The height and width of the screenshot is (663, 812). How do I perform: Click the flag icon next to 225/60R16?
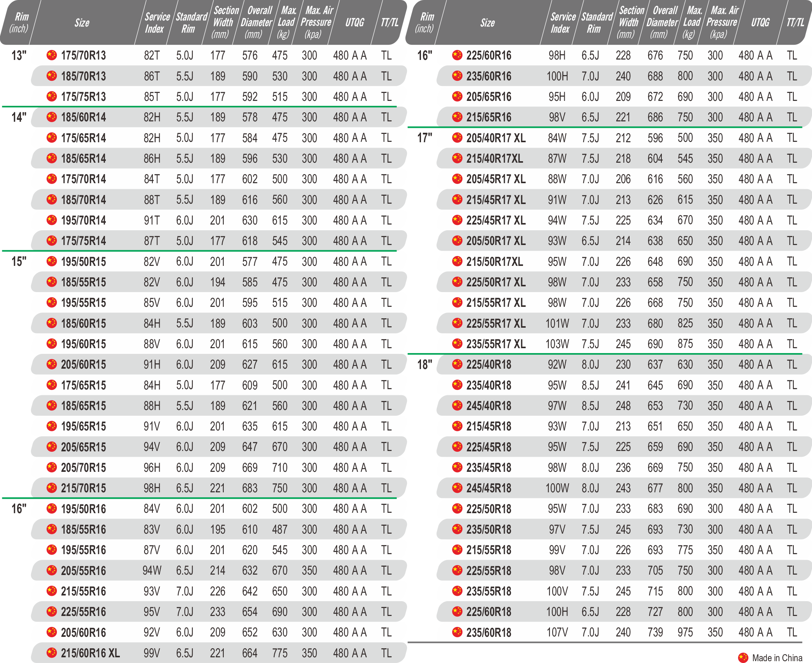coord(457,55)
